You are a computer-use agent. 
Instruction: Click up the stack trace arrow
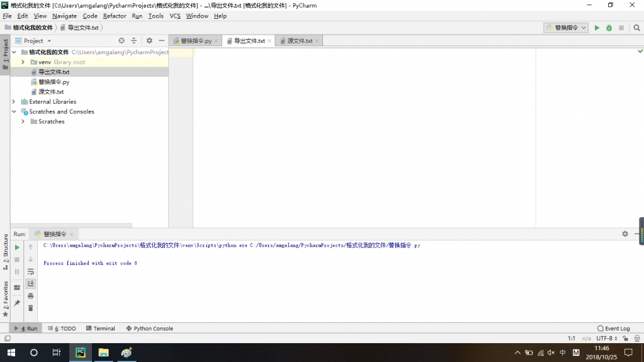30,247
